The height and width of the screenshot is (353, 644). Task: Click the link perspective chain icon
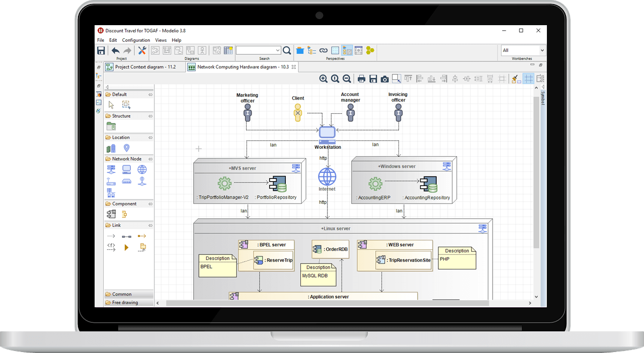(x=324, y=50)
